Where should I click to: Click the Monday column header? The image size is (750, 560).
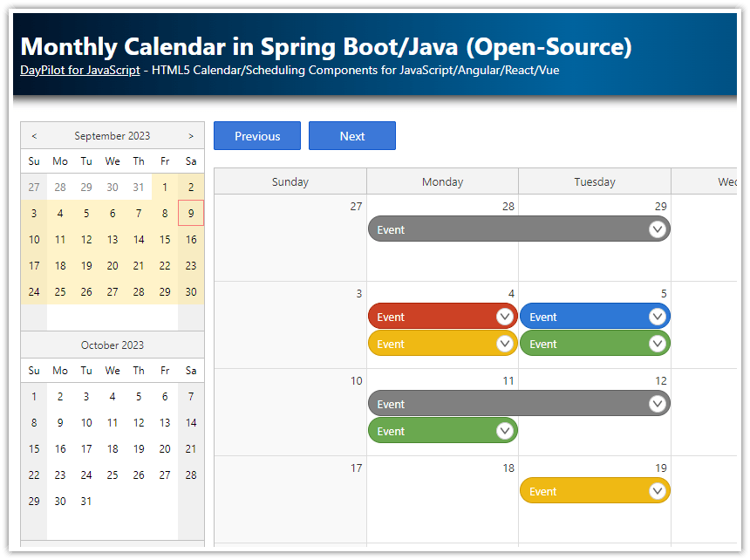[x=442, y=181]
